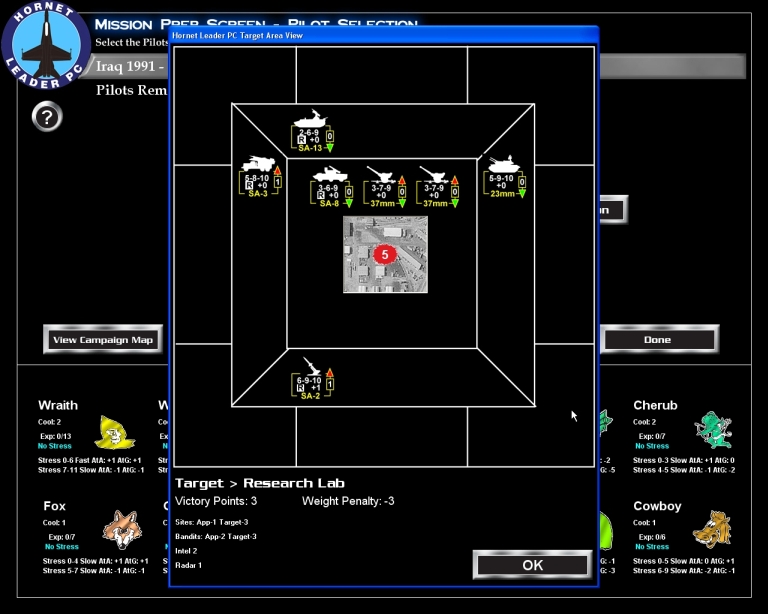Select the 23mm anti-aircraft unit

pyautogui.click(x=504, y=177)
